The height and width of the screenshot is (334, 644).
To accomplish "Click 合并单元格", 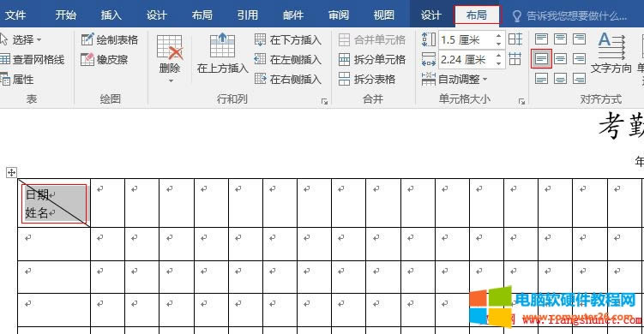I will 372,39.
